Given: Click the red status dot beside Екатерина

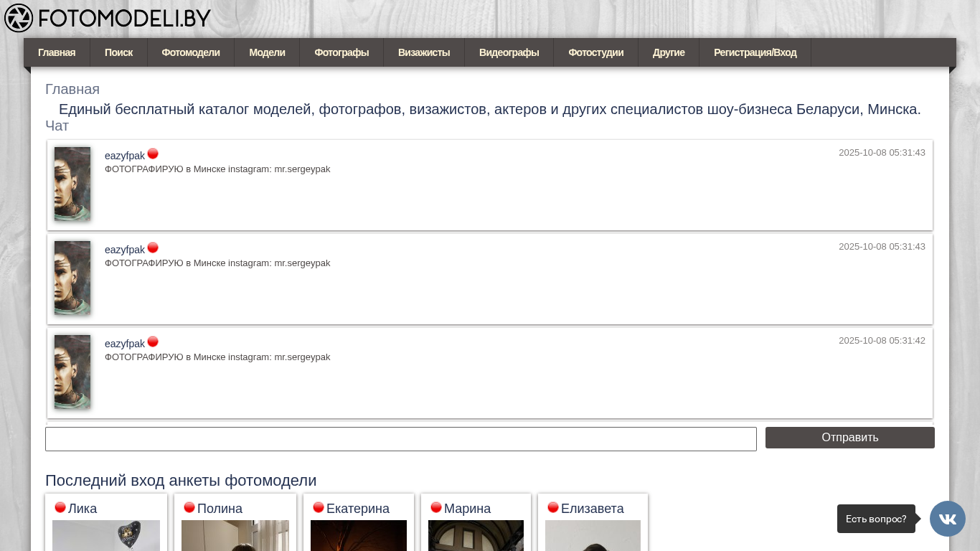Looking at the screenshot, I should pos(319,507).
